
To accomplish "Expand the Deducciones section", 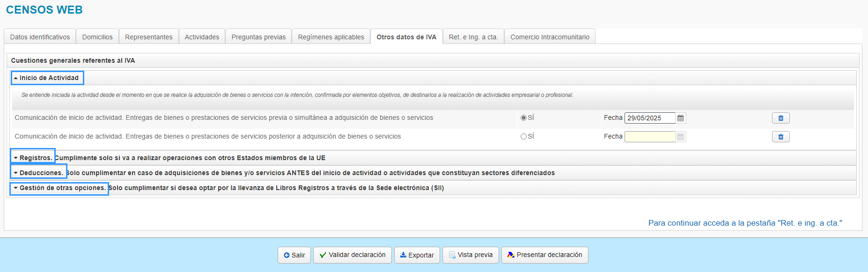I will tap(38, 173).
